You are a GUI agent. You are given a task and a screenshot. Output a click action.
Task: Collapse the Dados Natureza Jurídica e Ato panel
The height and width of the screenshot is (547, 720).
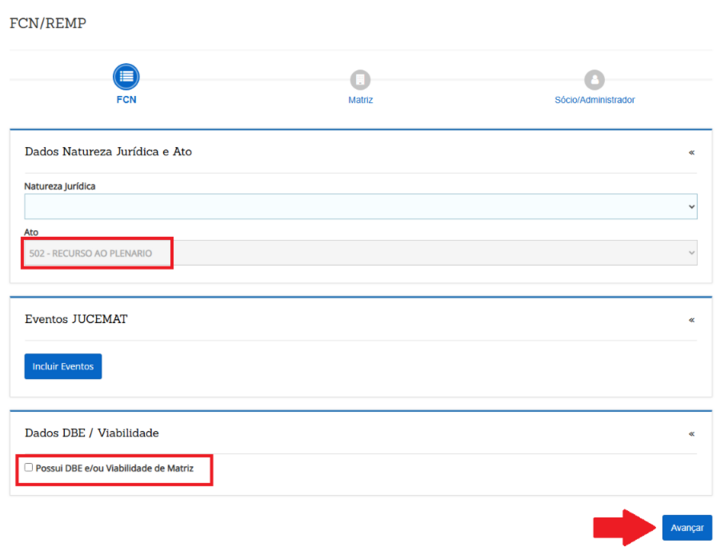pos(691,152)
